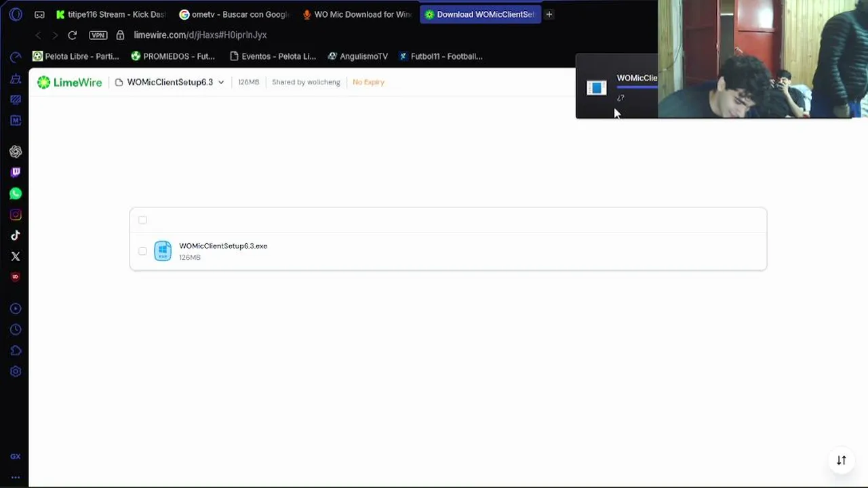Switch to ometv Google search tab
This screenshot has width=868, height=488.
tap(234, 14)
